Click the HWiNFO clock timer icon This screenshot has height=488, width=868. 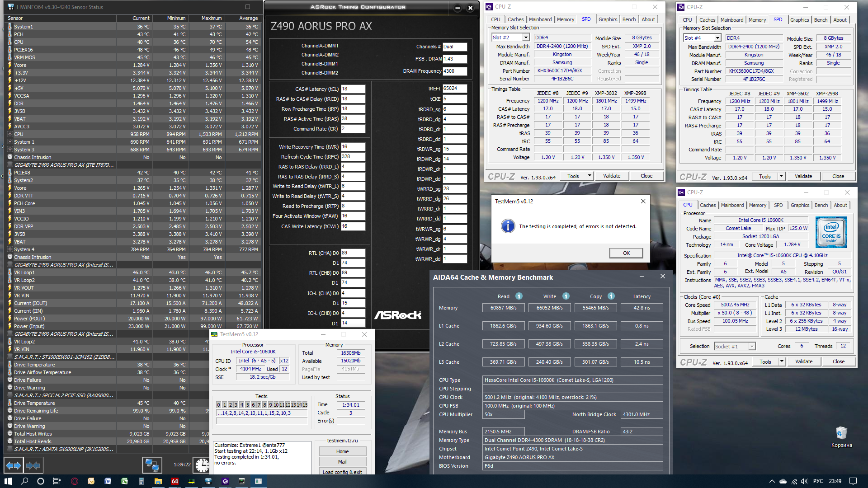pyautogui.click(x=202, y=465)
